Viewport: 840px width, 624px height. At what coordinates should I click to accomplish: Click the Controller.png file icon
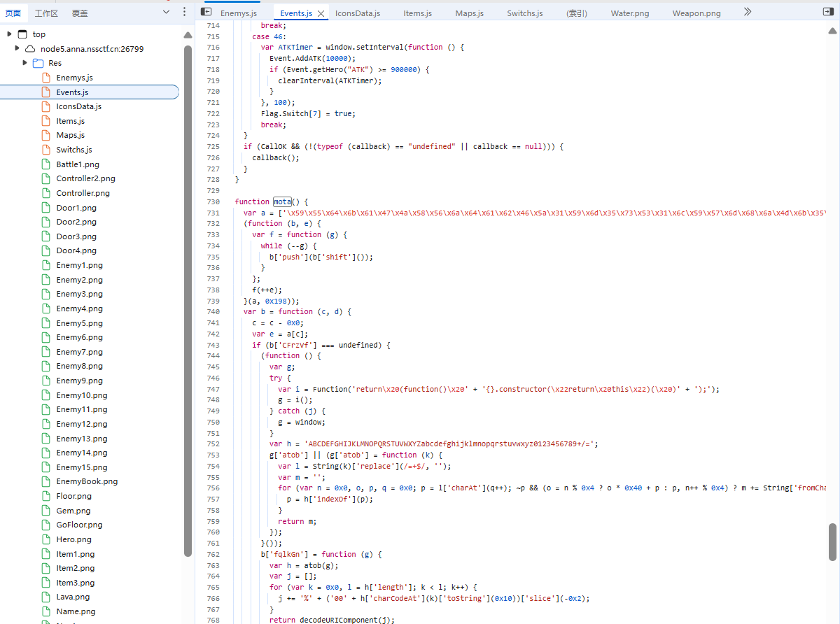point(46,193)
